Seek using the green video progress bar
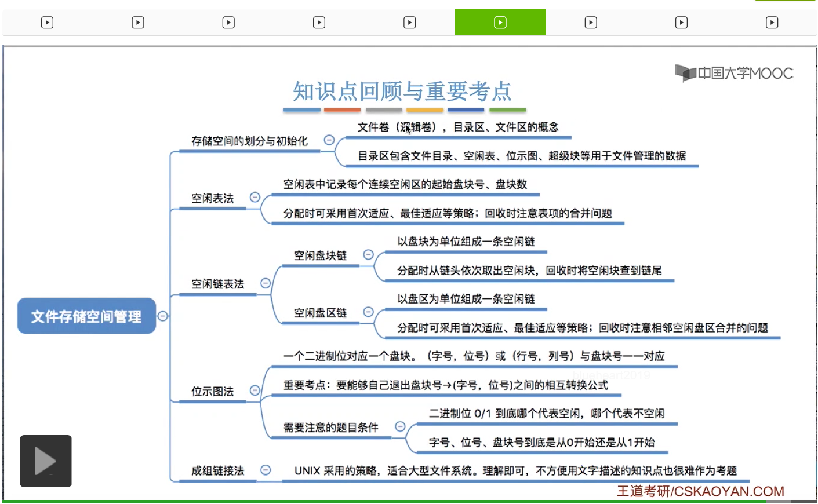 (x=409, y=502)
